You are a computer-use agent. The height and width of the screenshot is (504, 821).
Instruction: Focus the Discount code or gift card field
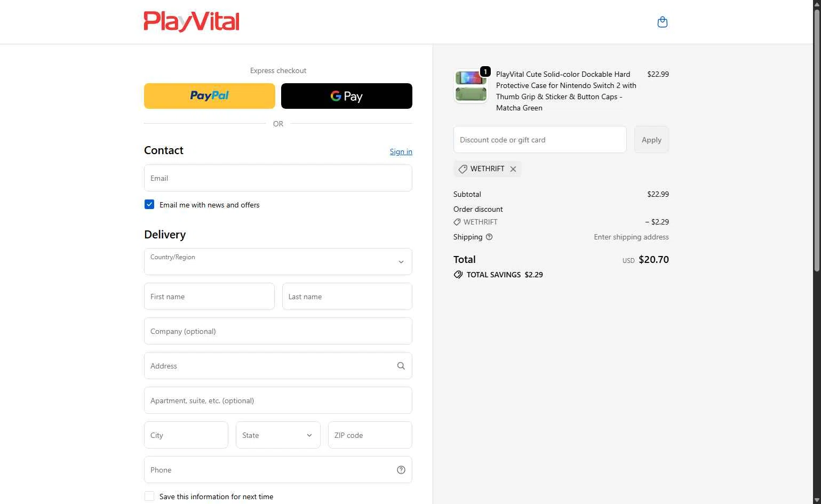coord(540,140)
